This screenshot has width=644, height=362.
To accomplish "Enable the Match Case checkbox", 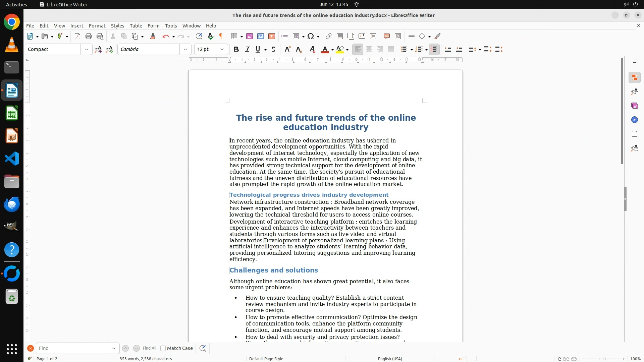I will [163, 348].
